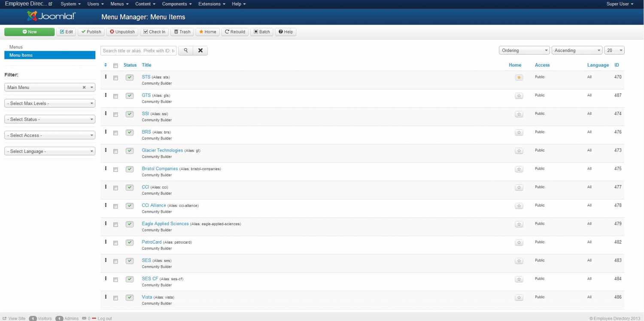Click the drag handle of GTS row

106,95
